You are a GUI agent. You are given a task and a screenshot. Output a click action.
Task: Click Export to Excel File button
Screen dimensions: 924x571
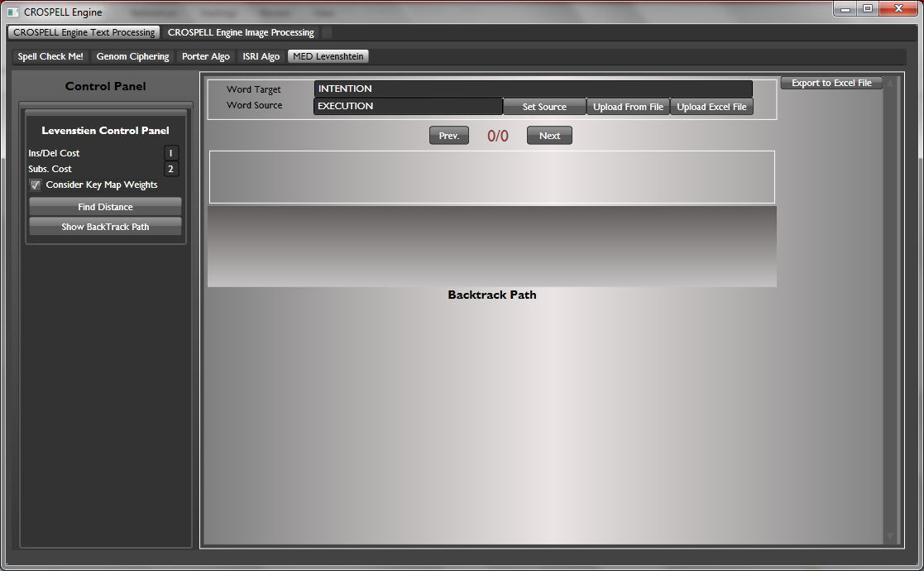click(831, 83)
